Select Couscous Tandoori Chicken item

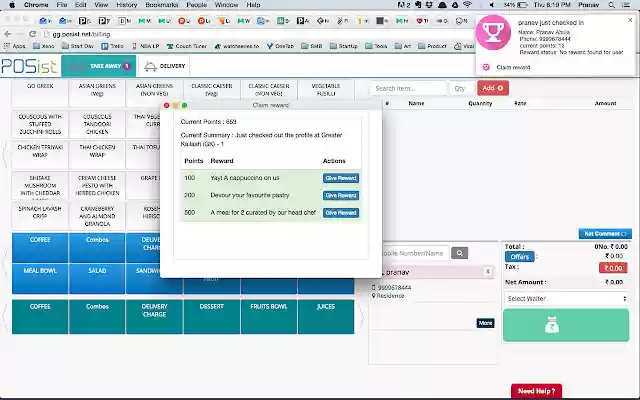pos(97,124)
